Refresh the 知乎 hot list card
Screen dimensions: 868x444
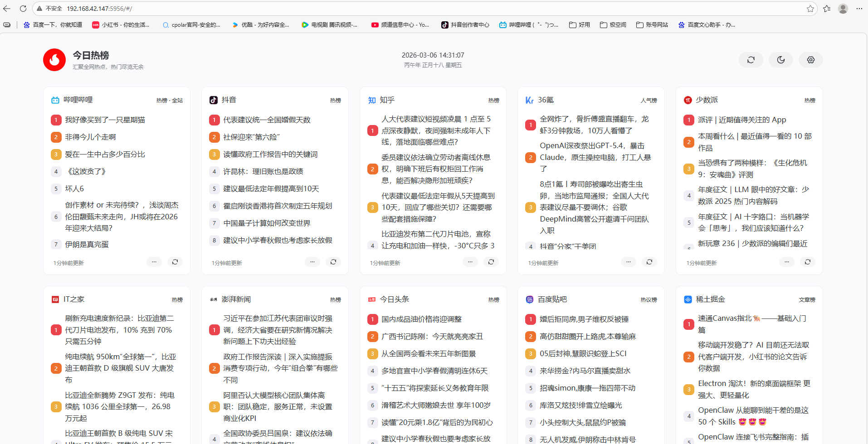[491, 262]
